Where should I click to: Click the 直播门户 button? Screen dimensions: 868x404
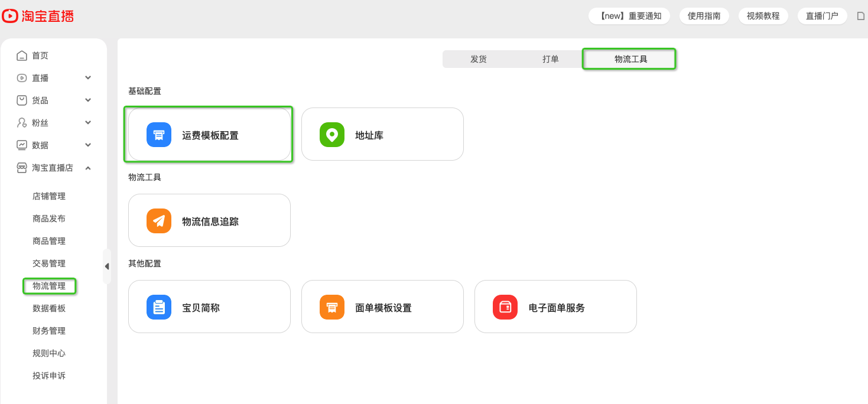coord(823,16)
